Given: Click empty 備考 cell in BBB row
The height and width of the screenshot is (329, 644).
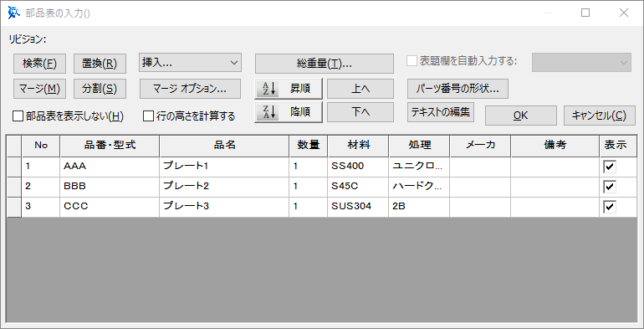Looking at the screenshot, I should pos(555,187).
